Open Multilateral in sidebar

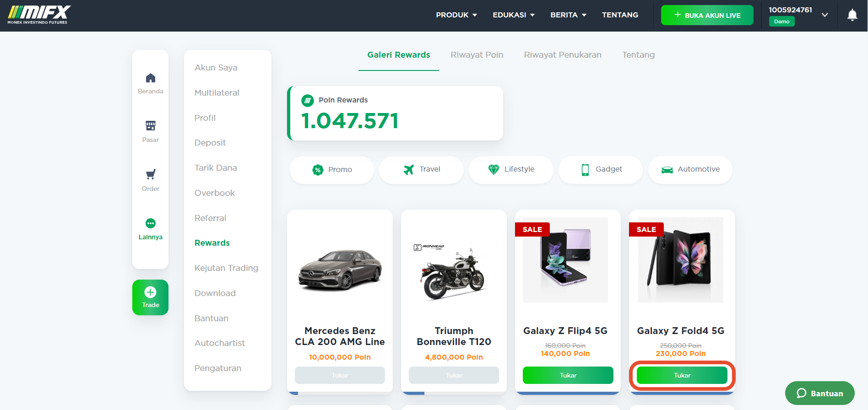[217, 93]
